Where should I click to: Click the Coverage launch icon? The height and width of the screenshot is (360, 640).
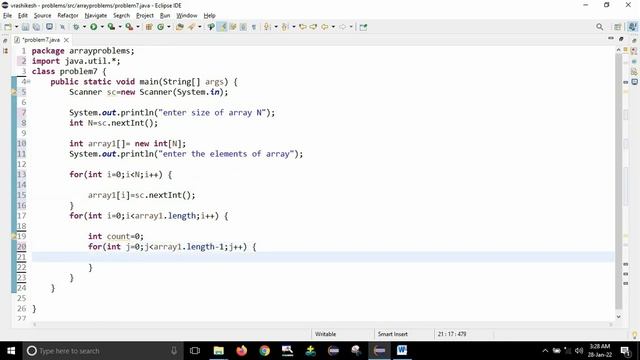coord(111,27)
